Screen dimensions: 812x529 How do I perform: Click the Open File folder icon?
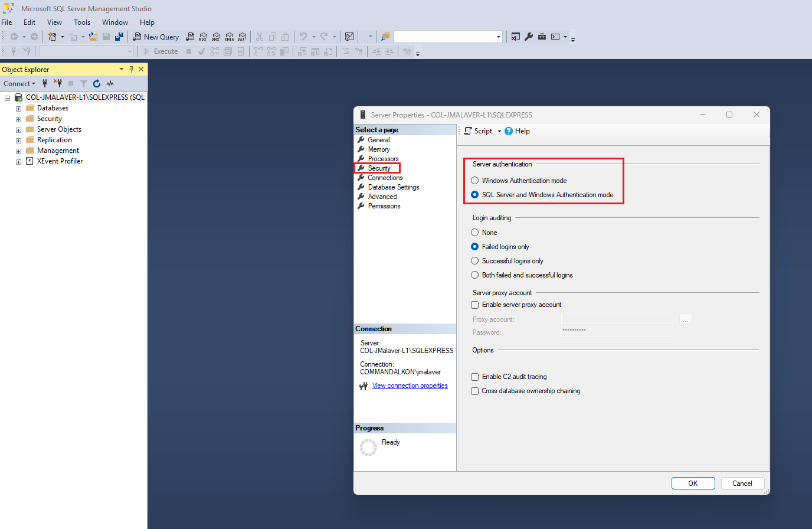point(93,37)
